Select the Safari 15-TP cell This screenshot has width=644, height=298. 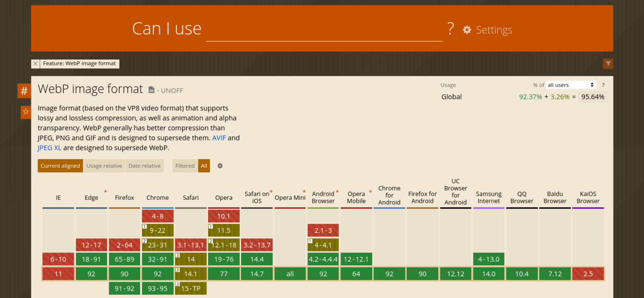click(191, 288)
